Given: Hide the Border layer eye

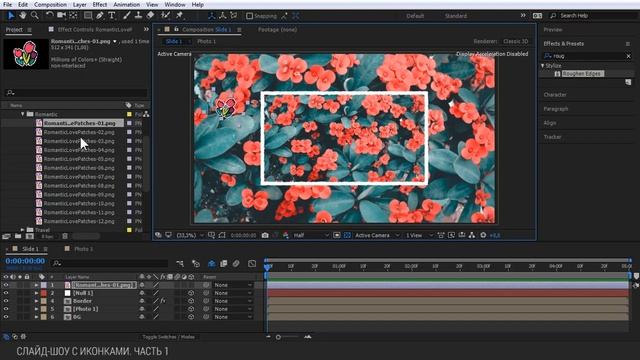Looking at the screenshot, I should tap(6, 301).
